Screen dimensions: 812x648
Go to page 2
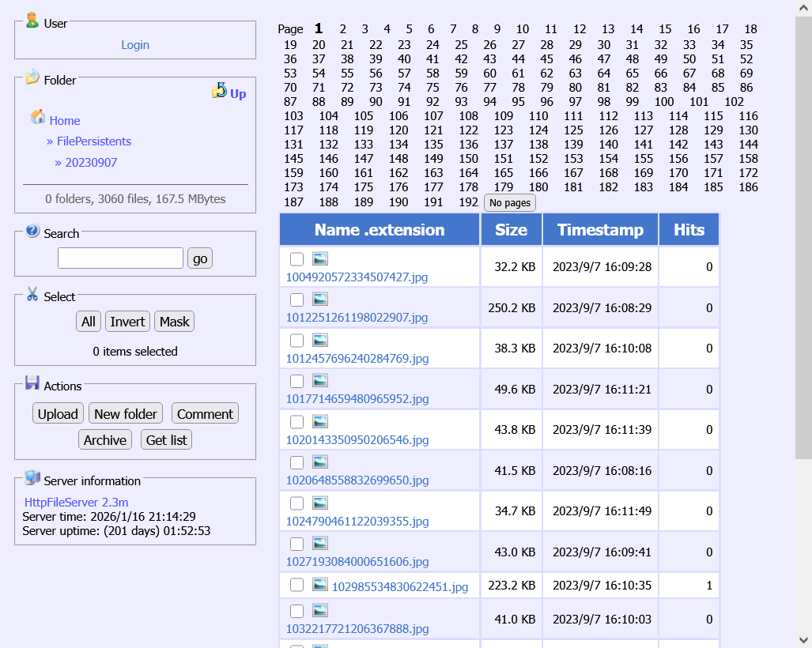click(x=343, y=29)
